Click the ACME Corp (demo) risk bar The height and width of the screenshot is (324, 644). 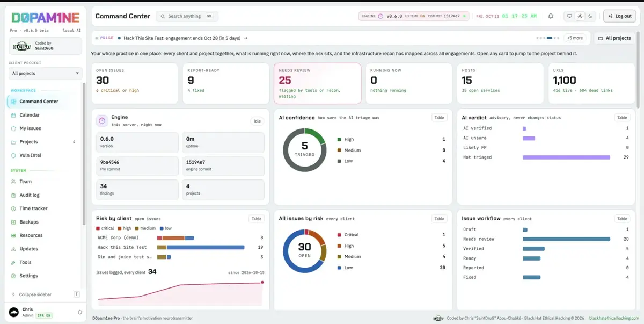tap(175, 237)
